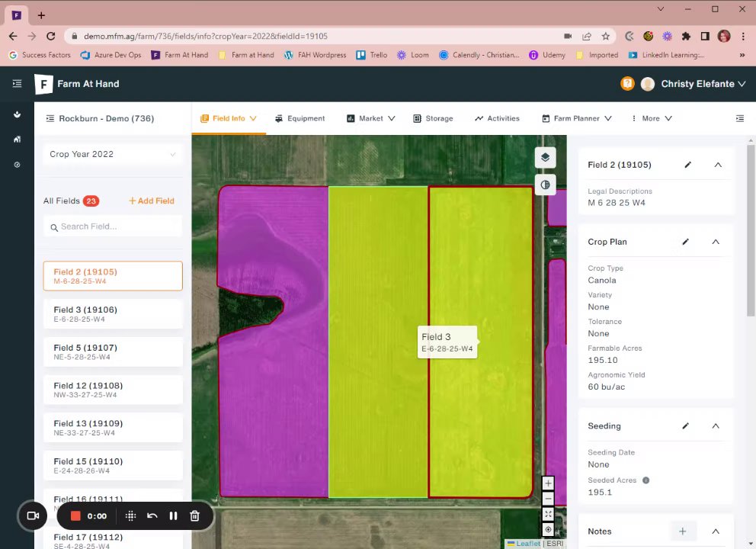The image size is (756, 549).
Task: Open the Azure Dev Ops bookmark
Action: pos(111,55)
